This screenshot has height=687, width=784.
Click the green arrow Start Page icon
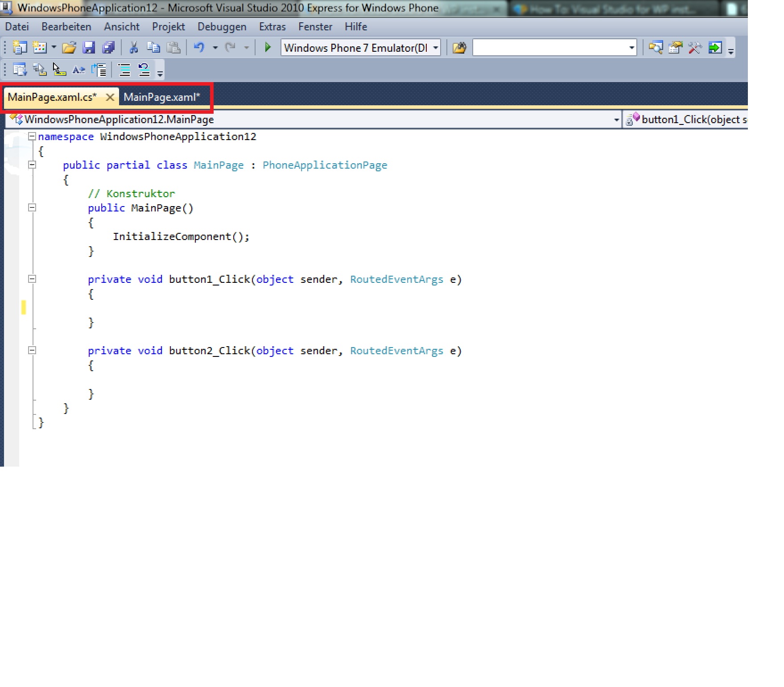coord(715,47)
